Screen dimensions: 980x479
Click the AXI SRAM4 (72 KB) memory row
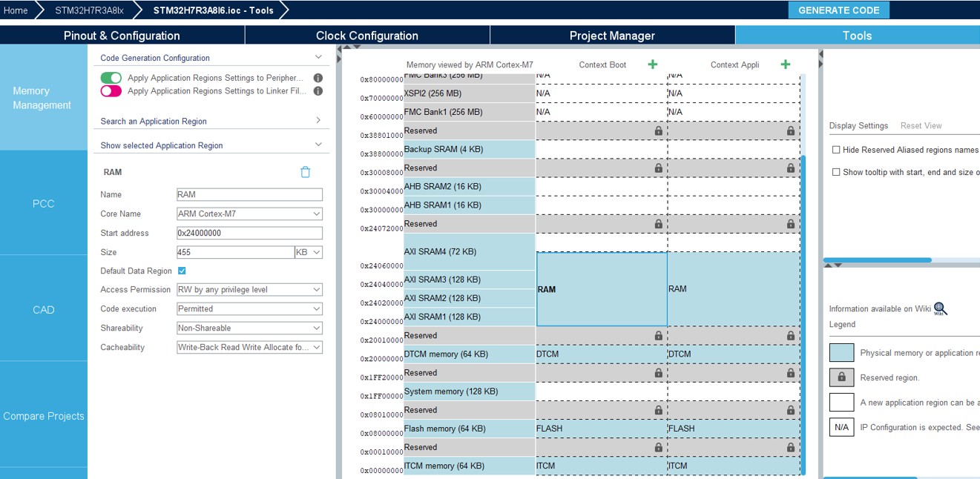click(x=470, y=251)
